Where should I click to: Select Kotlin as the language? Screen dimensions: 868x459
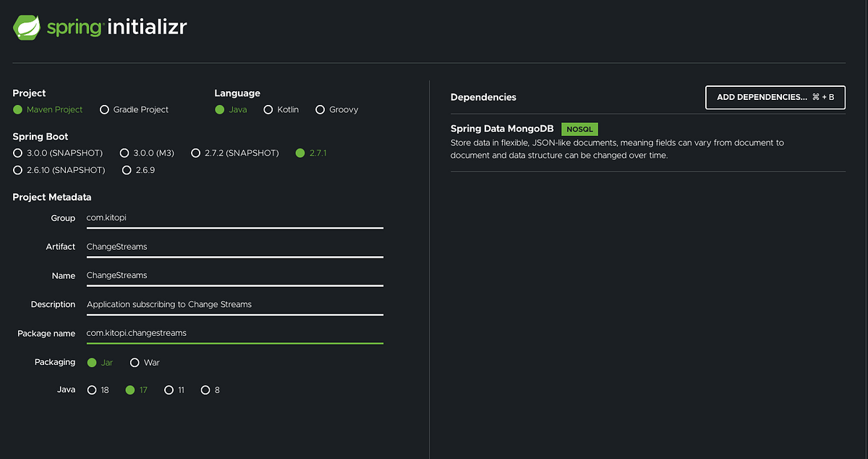268,110
